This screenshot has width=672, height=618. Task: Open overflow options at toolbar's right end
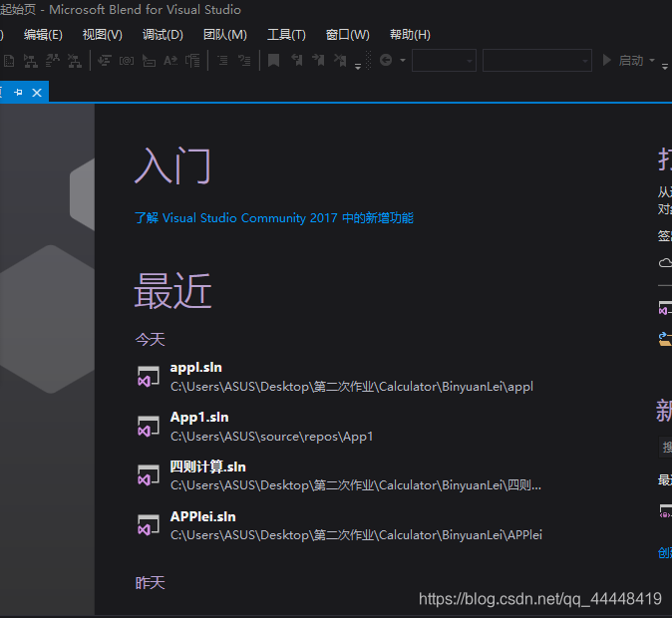[665, 66]
